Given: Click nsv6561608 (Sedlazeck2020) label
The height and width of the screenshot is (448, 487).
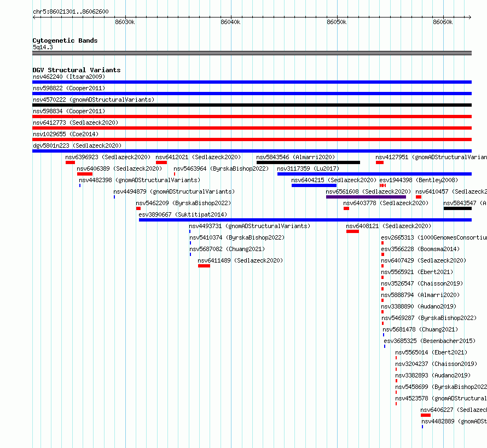Looking at the screenshot, I should (368, 191).
